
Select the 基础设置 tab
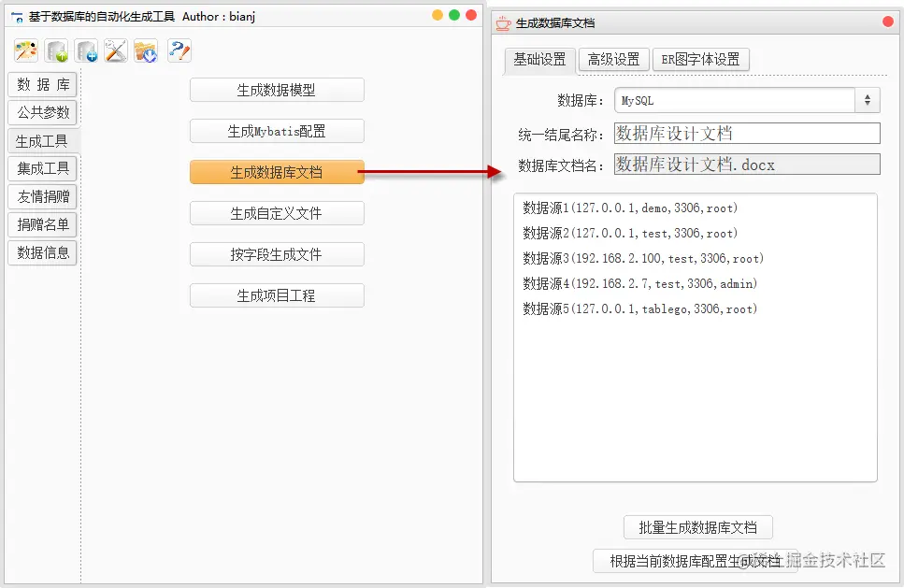click(540, 60)
